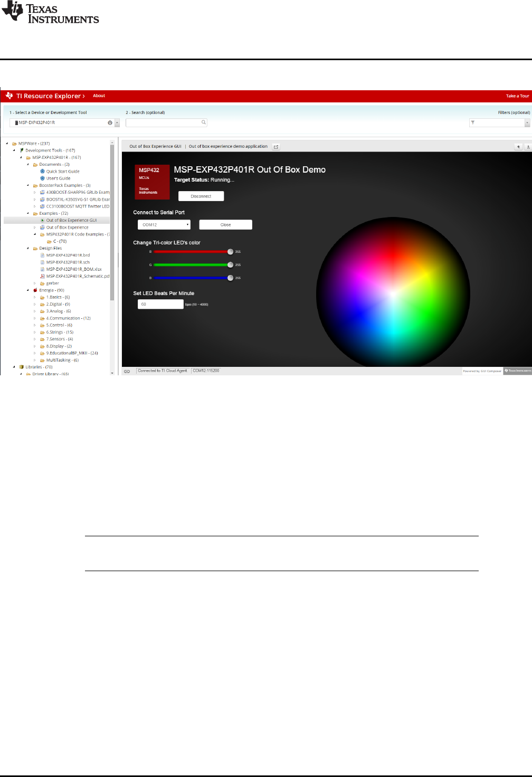Click the LED Beats Per Minute input field
532x777 pixels.
point(160,305)
